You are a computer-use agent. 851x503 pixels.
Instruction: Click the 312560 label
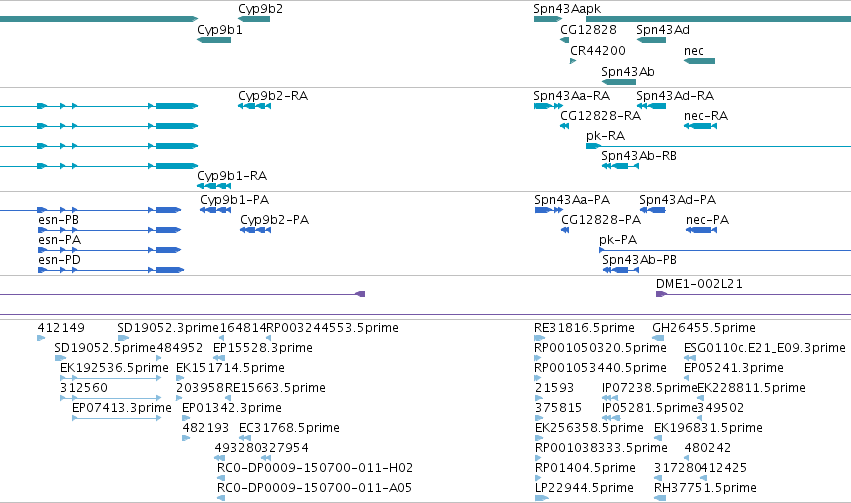[x=84, y=388]
